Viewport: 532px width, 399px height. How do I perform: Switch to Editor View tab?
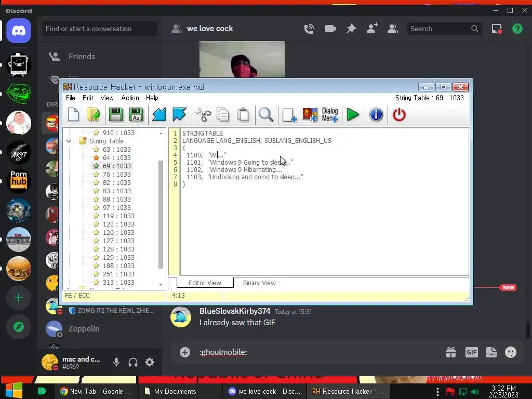click(x=205, y=283)
